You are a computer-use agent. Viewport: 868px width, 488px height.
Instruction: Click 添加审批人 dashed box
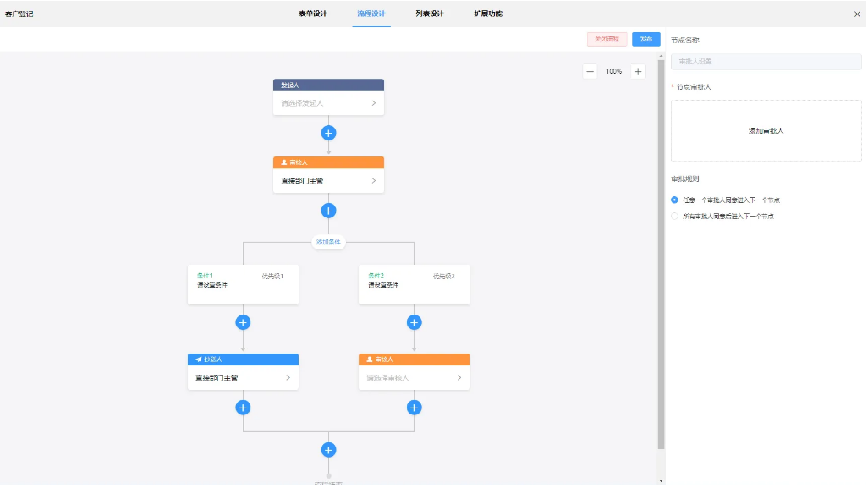tap(766, 131)
